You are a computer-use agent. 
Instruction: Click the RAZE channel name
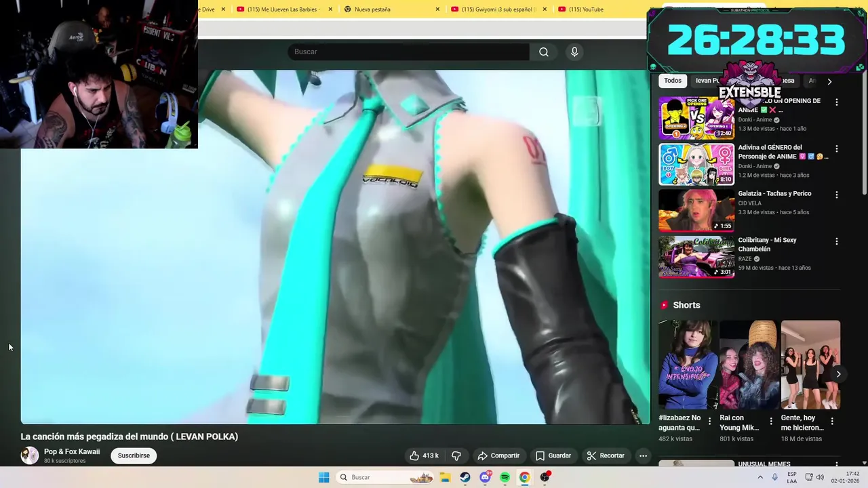pyautogui.click(x=745, y=259)
